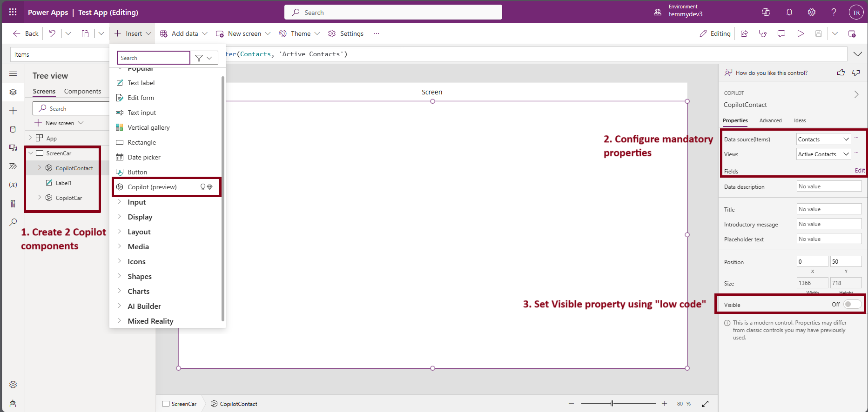Screen dimensions: 868x412
Task: Toggle the Visible switch
Action: click(x=853, y=304)
